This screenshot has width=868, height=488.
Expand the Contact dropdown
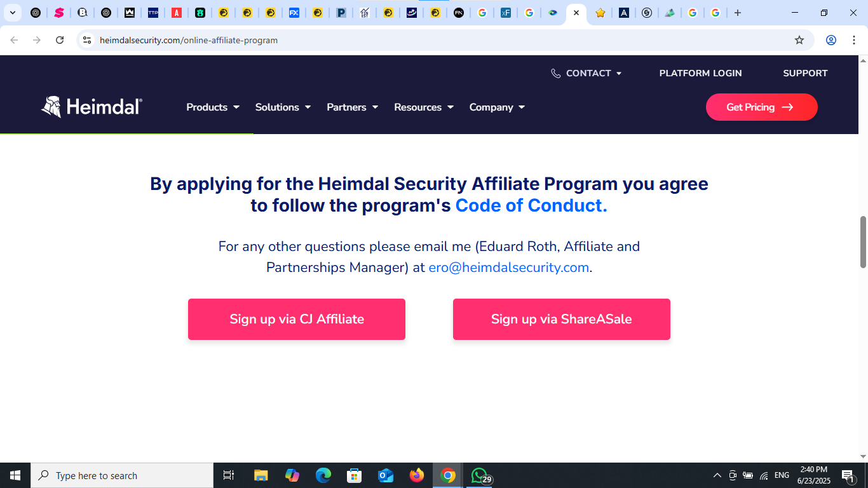pyautogui.click(x=586, y=73)
